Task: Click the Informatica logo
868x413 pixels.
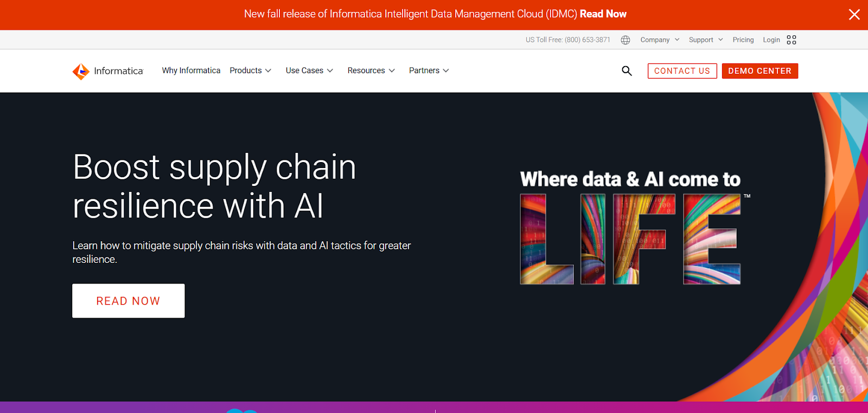Action: pos(107,70)
